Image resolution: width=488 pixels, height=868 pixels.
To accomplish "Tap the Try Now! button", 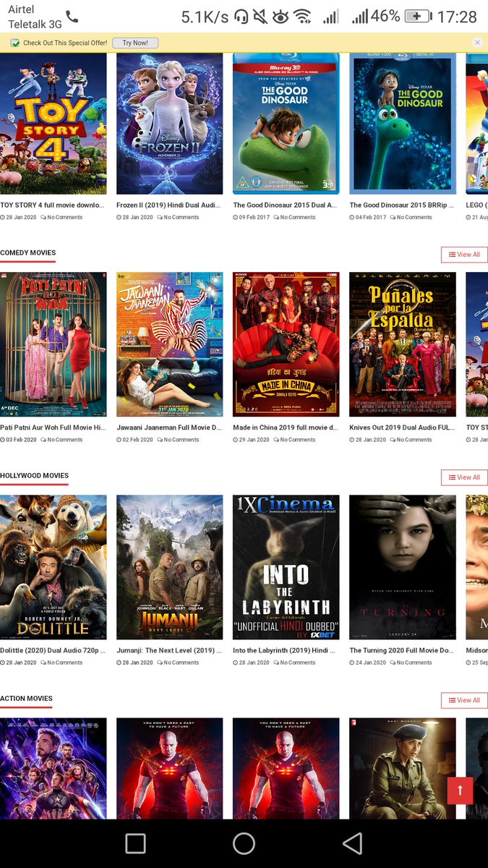I will coord(135,43).
